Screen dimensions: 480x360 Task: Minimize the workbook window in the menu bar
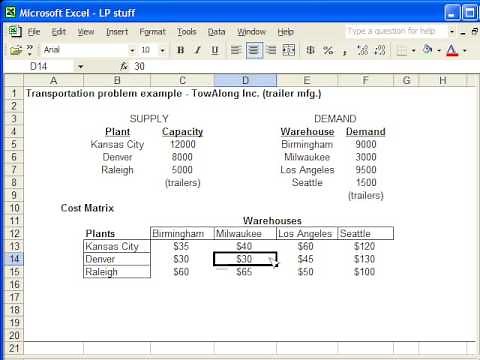click(x=463, y=32)
